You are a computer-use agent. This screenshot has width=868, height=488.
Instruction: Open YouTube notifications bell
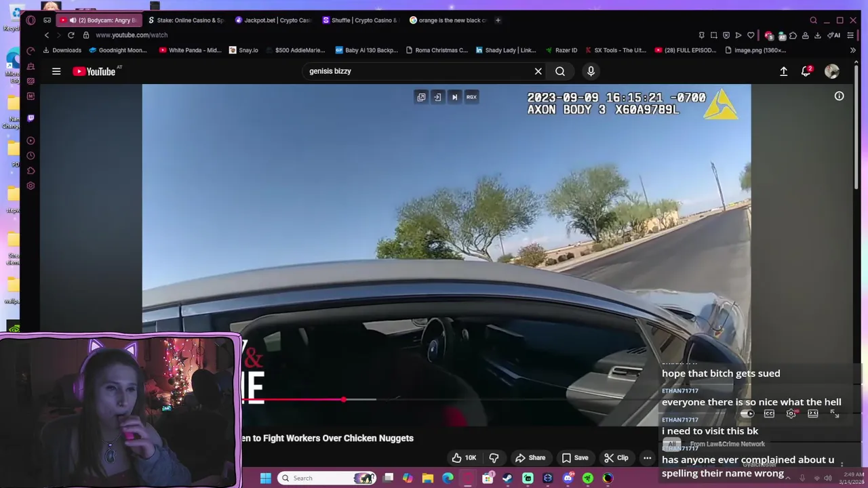[x=806, y=71]
